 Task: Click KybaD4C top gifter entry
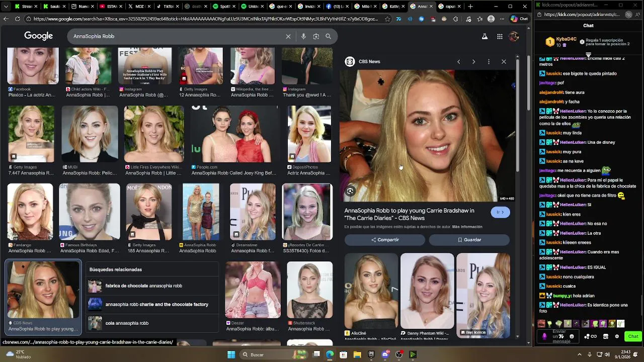coord(560,42)
